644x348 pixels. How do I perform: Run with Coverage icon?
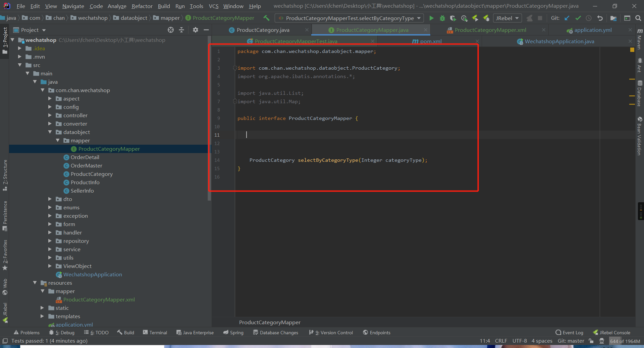click(453, 18)
